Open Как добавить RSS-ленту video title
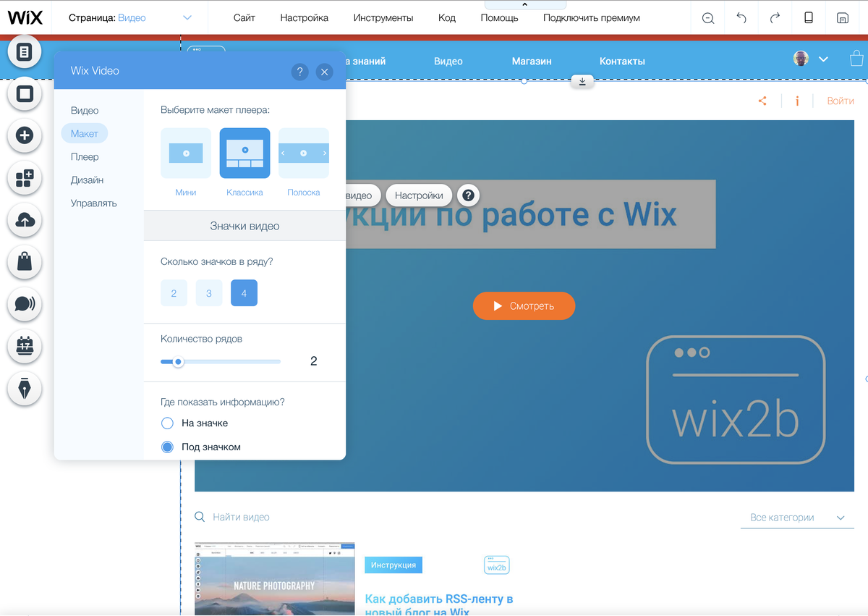 click(x=439, y=604)
